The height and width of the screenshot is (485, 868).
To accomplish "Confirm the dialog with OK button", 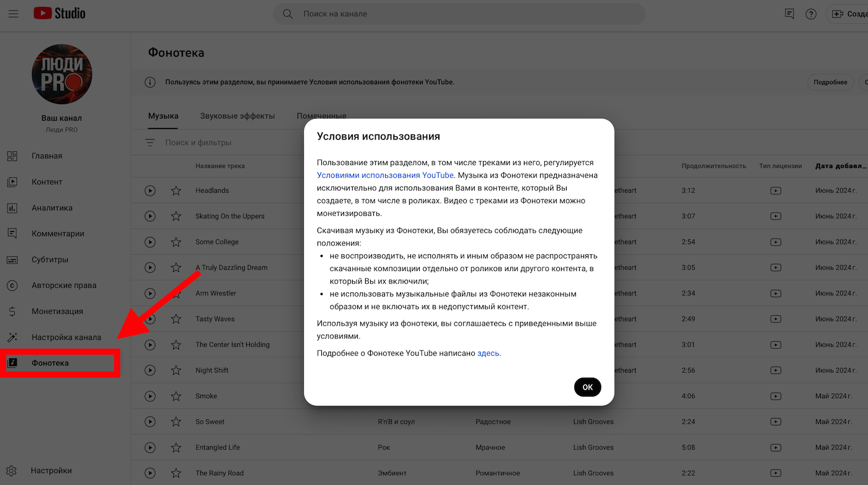I will coord(588,387).
